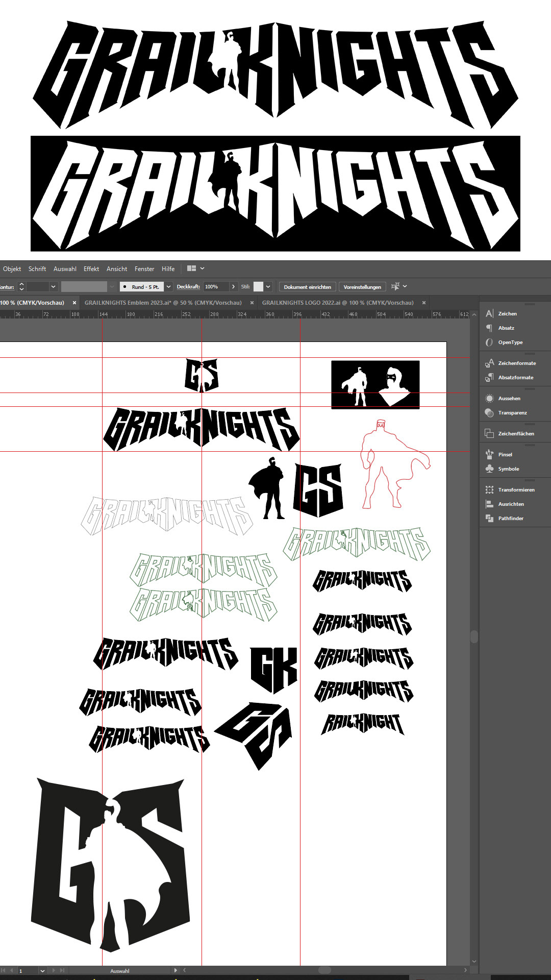Open the variable width profile dropdown
Image resolution: width=551 pixels, height=980 pixels.
click(112, 287)
